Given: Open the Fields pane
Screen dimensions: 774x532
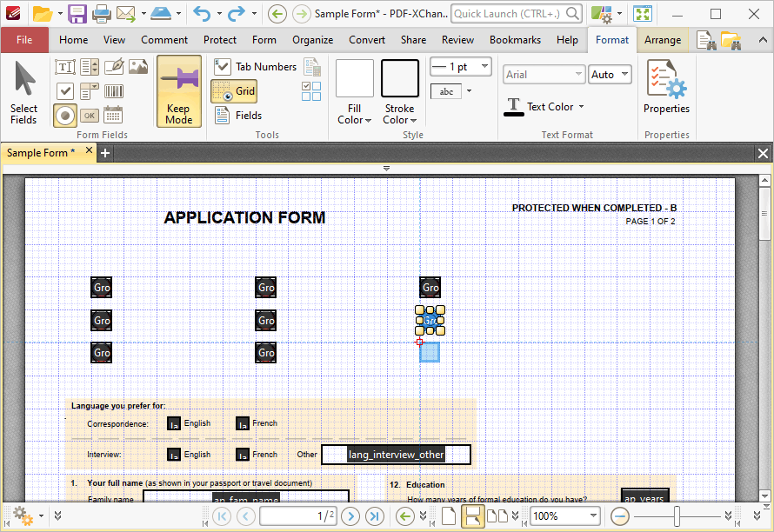Looking at the screenshot, I should (238, 116).
